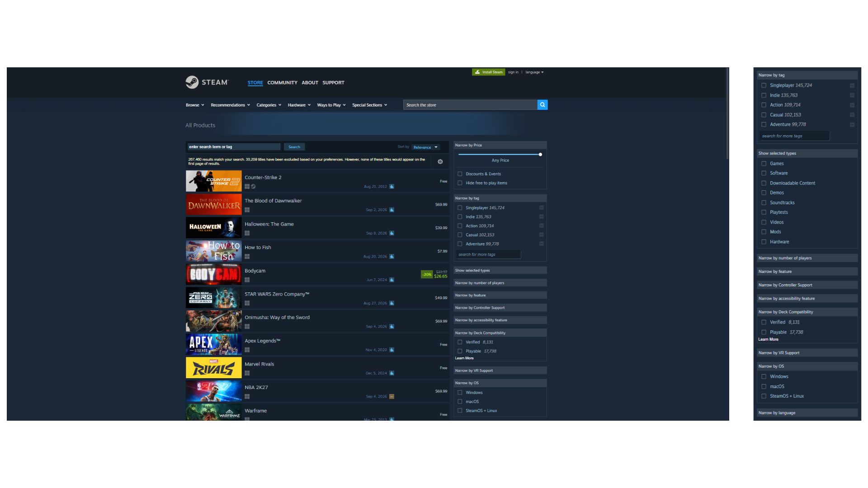The image size is (868, 488).
Task: Open the Marvel Rivals thumbnail
Action: [214, 368]
